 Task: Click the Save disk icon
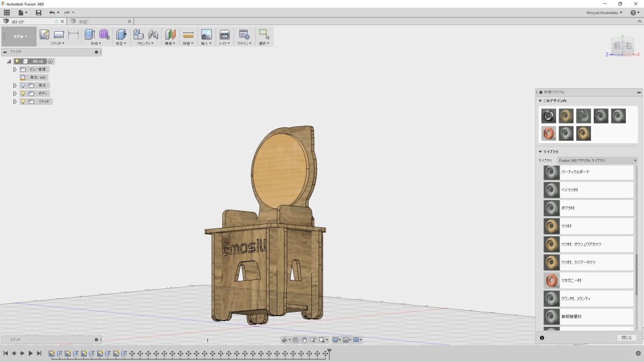(x=39, y=13)
